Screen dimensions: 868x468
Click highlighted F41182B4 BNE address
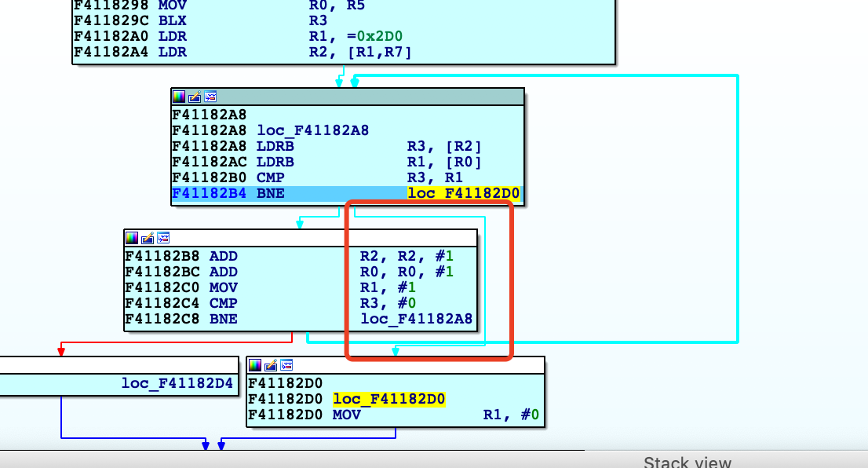210,193
